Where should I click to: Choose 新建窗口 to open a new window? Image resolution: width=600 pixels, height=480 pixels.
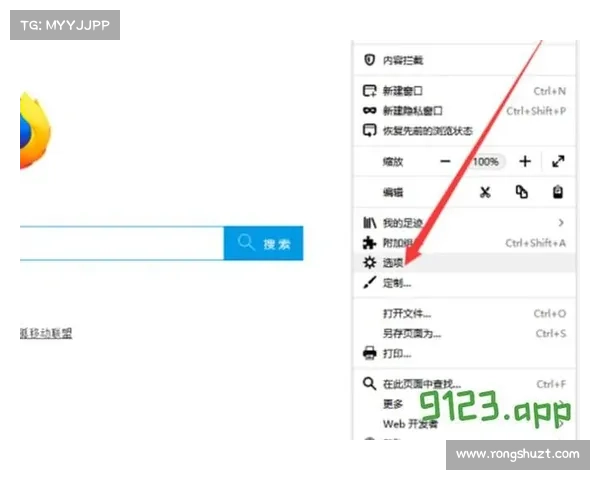pos(464,91)
